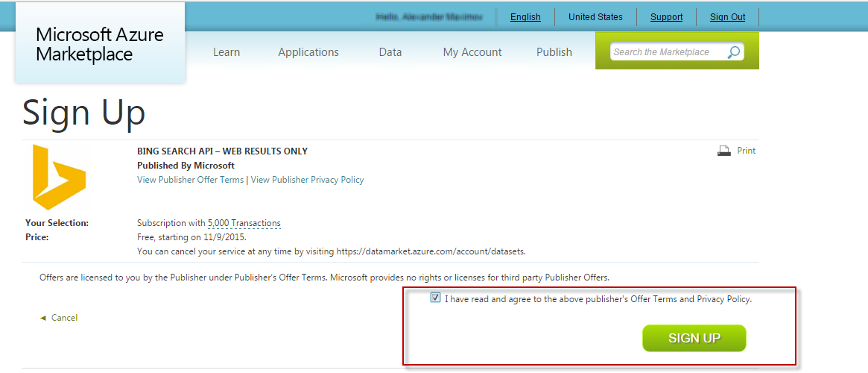Open the Data menu

390,52
